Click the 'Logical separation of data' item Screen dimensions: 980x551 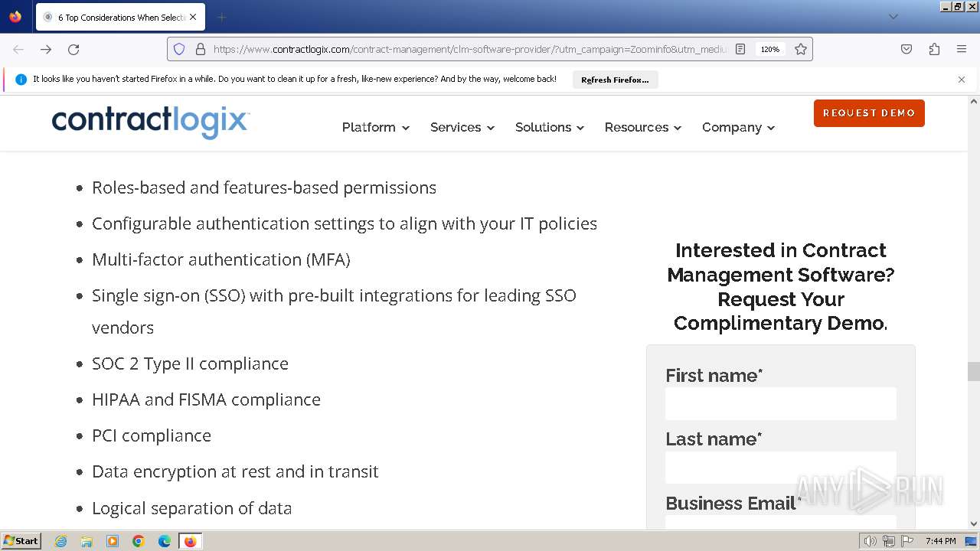pyautogui.click(x=191, y=508)
